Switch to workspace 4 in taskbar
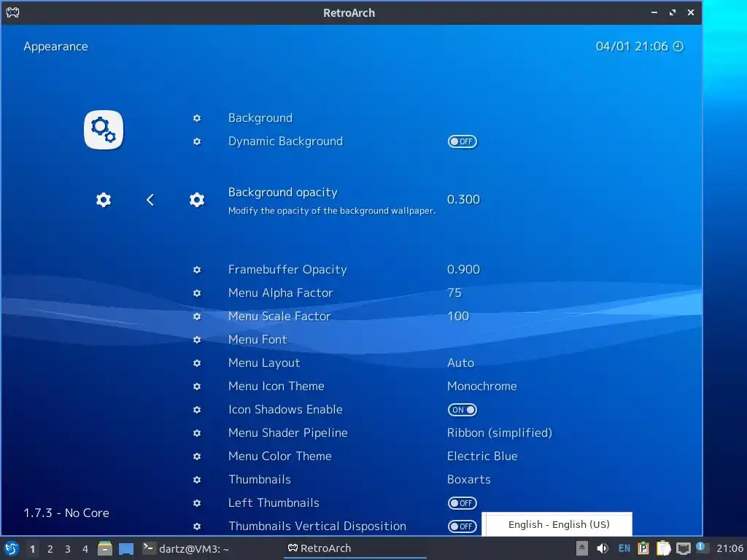747x560 pixels. pyautogui.click(x=85, y=549)
